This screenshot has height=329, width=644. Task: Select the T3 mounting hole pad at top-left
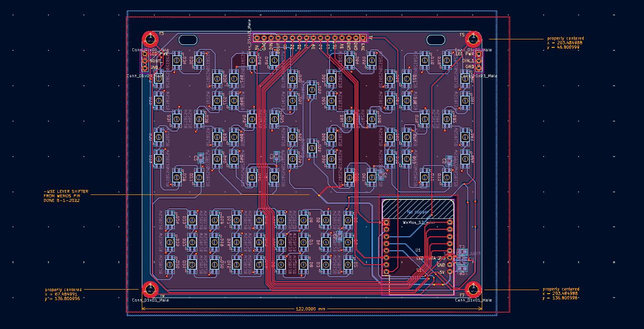[150, 39]
